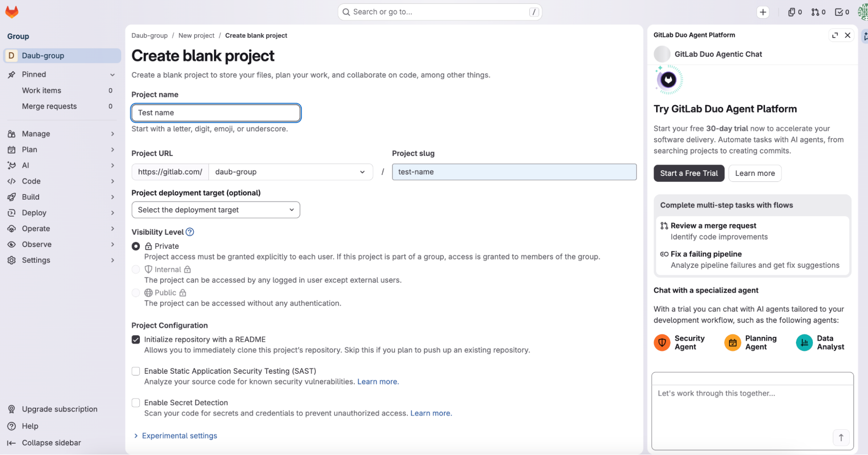This screenshot has width=868, height=455.
Task: Select the Internal visibility radio button
Action: [136, 270]
